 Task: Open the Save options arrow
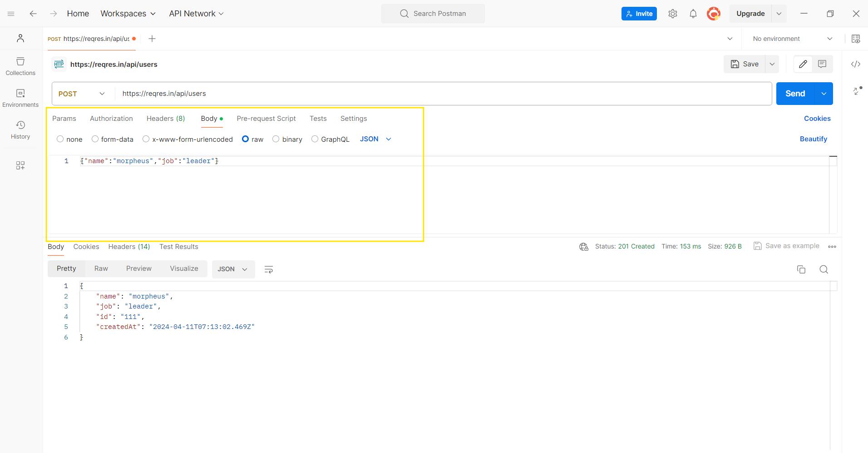point(772,64)
